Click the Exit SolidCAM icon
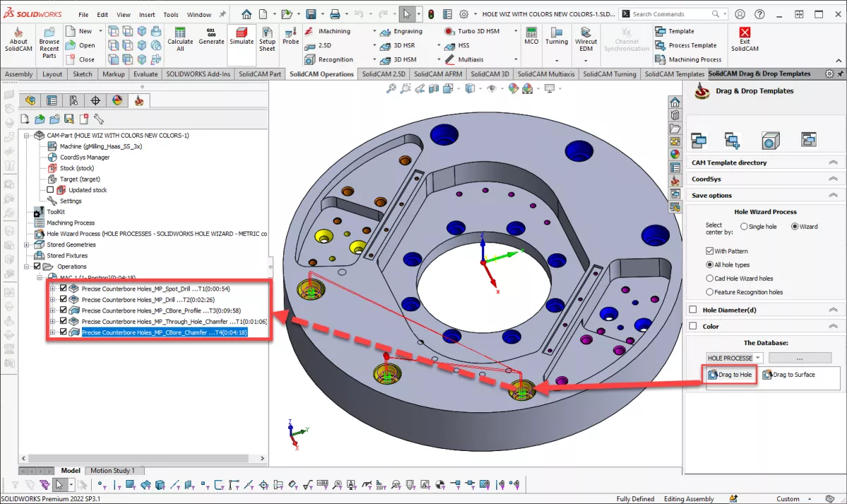847x504 pixels. point(745,40)
